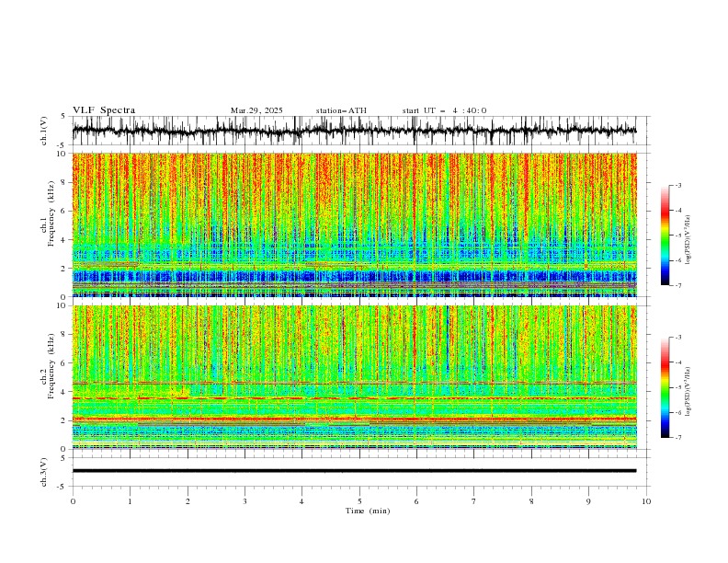Click the "-7" label on ch.2 colorbar
This screenshot has height=563, width=728.
click(678, 438)
